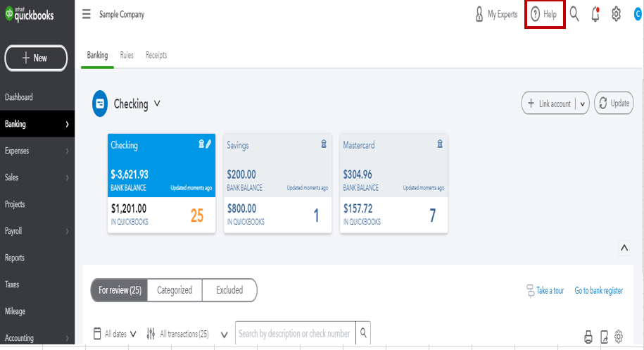Expand Banking submenu chevron
The width and height of the screenshot is (644, 350).
[x=68, y=124]
